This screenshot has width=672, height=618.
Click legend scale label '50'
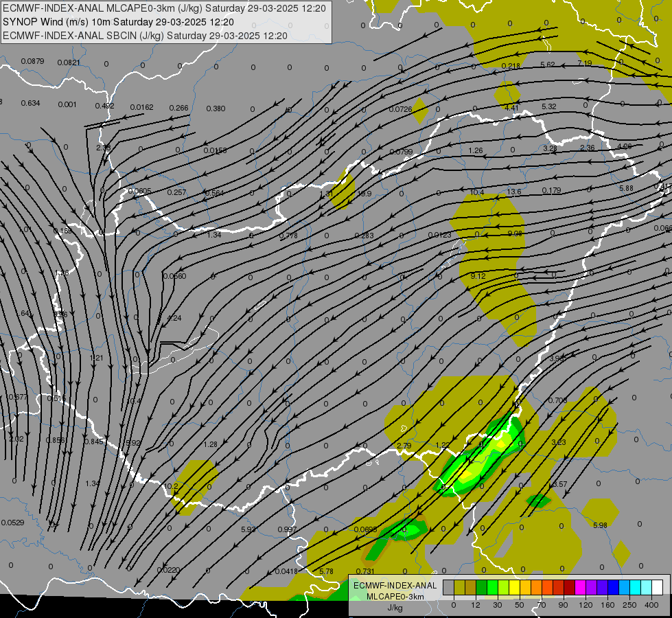(x=520, y=605)
